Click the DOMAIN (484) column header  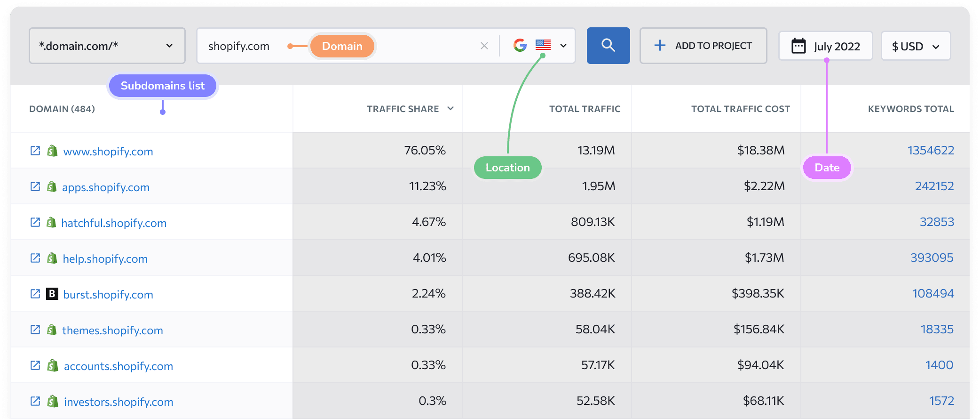click(62, 109)
